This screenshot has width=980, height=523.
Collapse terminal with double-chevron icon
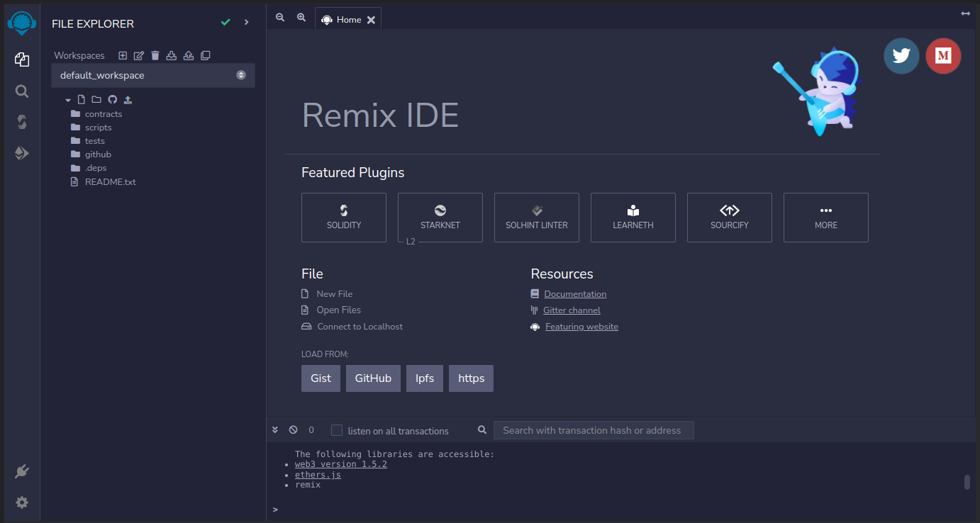[275, 430]
